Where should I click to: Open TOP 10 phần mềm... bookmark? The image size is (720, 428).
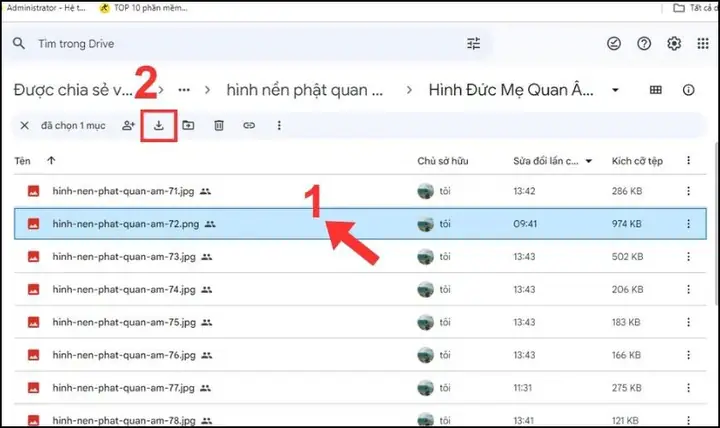(x=144, y=8)
